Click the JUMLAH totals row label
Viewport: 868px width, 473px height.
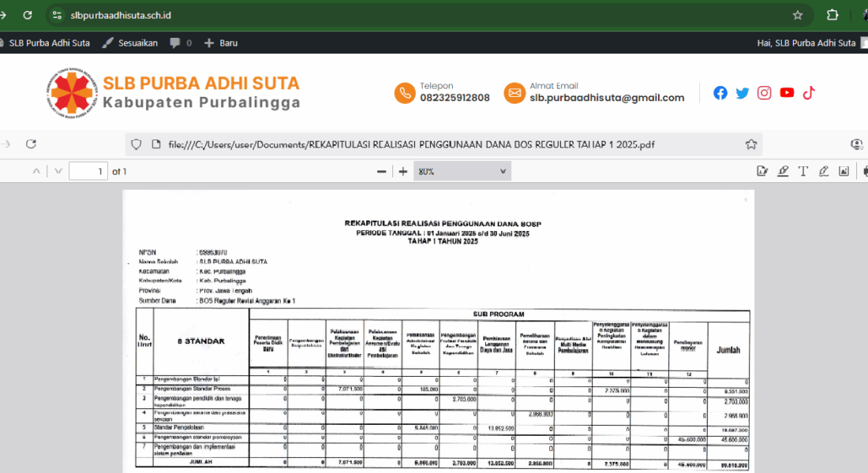point(200,462)
